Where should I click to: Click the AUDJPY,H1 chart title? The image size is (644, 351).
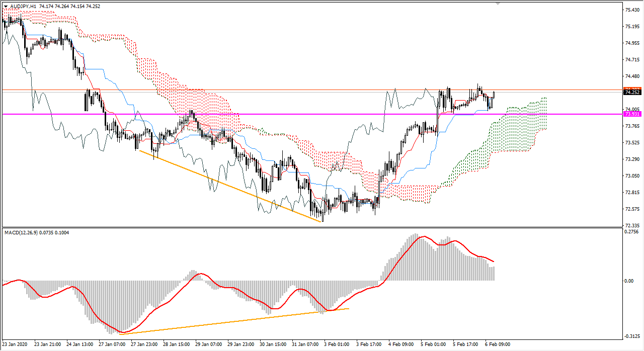pos(22,6)
